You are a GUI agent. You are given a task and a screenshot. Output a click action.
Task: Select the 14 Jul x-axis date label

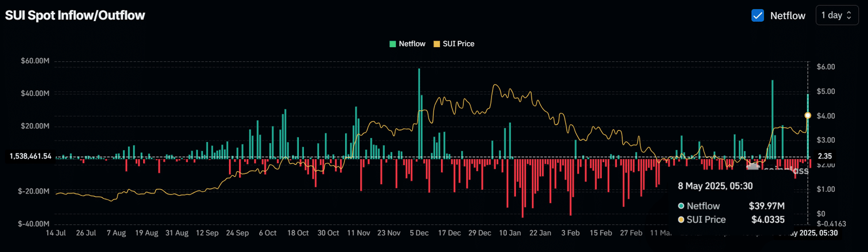tap(56, 233)
